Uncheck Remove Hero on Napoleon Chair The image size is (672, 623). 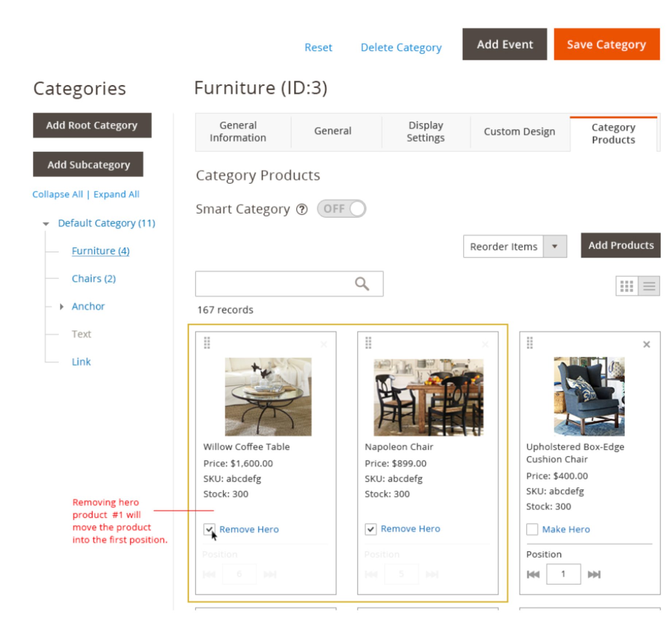click(x=370, y=529)
